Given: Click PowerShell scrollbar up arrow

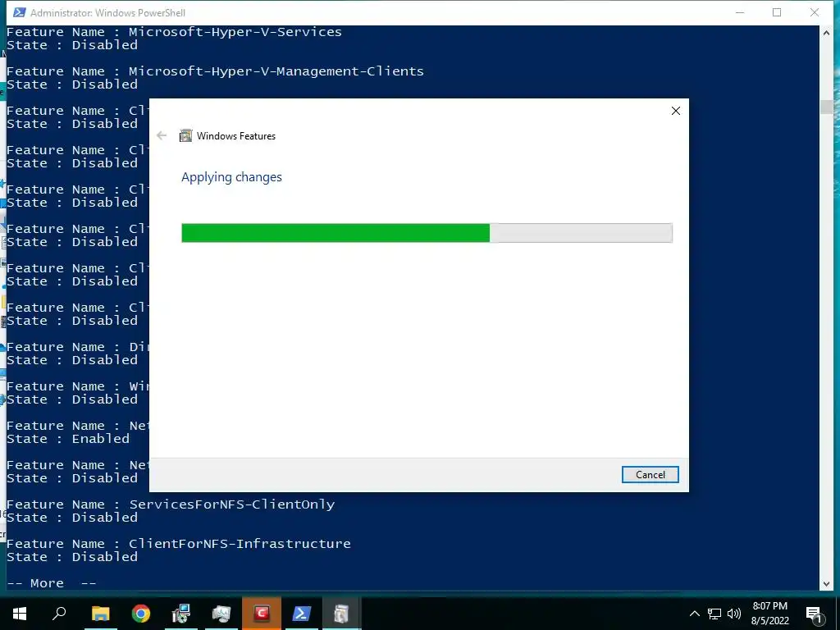Looking at the screenshot, I should click(x=826, y=33).
